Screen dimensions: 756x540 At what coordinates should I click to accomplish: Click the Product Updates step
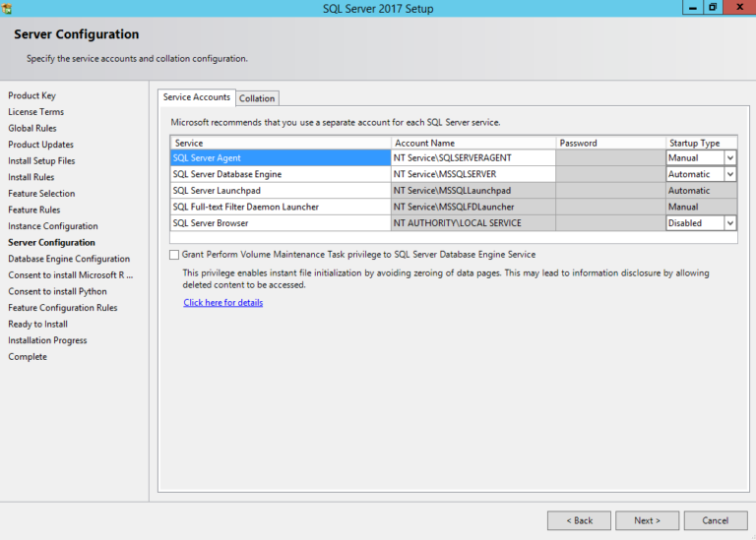[x=41, y=145]
